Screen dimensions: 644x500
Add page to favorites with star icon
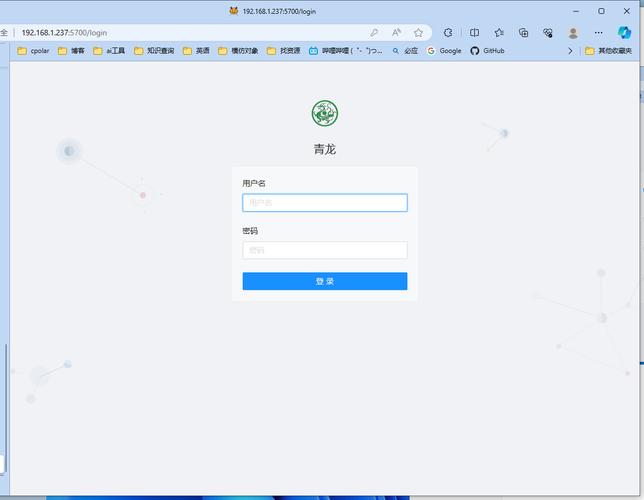[418, 33]
